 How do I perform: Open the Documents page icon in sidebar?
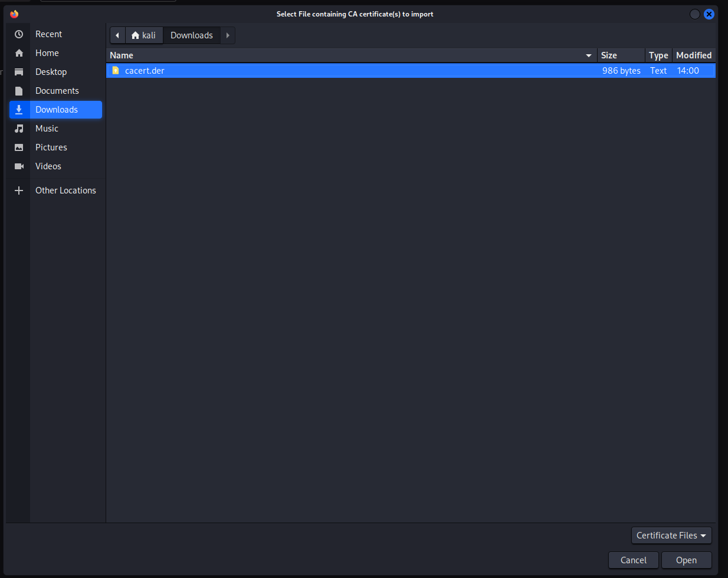[19, 91]
